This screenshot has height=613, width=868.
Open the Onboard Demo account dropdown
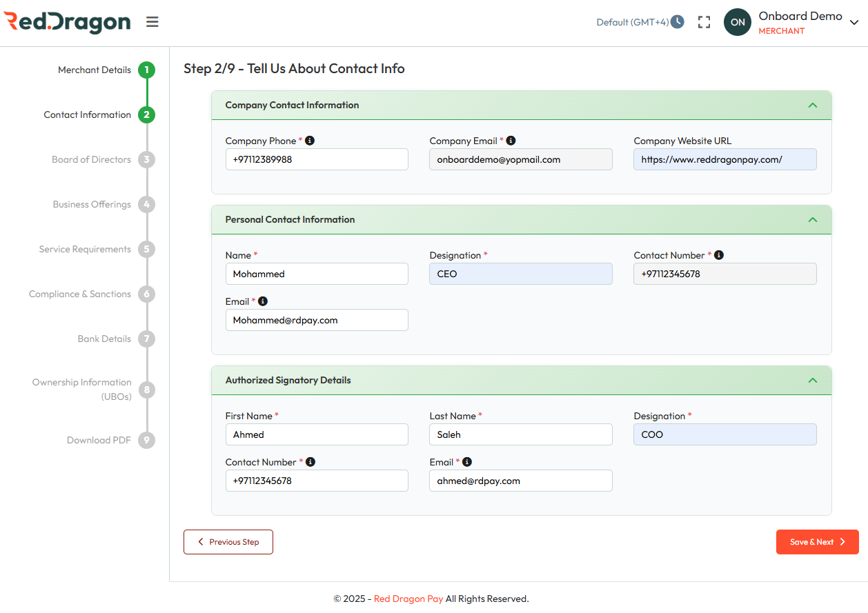click(854, 22)
